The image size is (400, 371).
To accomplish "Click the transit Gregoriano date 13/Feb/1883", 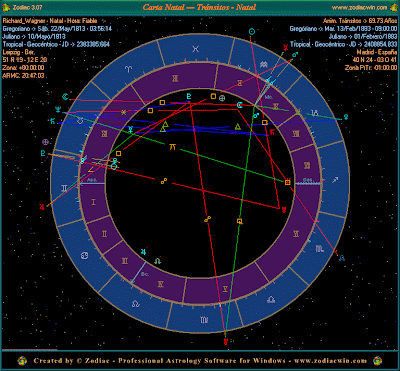I will pyautogui.click(x=344, y=29).
